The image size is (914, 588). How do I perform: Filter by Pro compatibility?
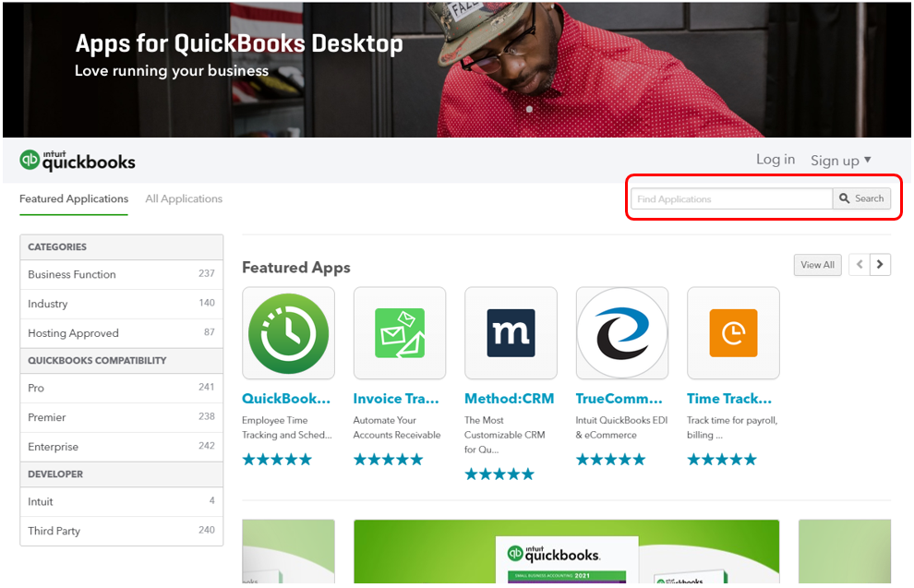[x=121, y=388]
